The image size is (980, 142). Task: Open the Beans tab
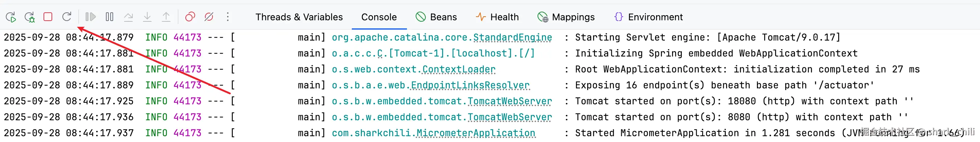pos(436,17)
